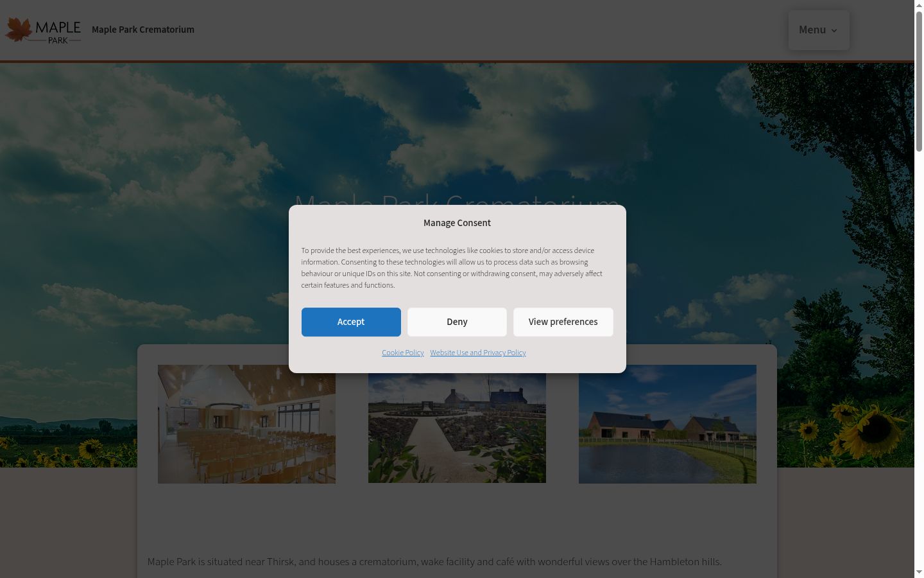924x578 pixels.
Task: Click the Maple Park Crematorium hero heading
Action: [457, 199]
